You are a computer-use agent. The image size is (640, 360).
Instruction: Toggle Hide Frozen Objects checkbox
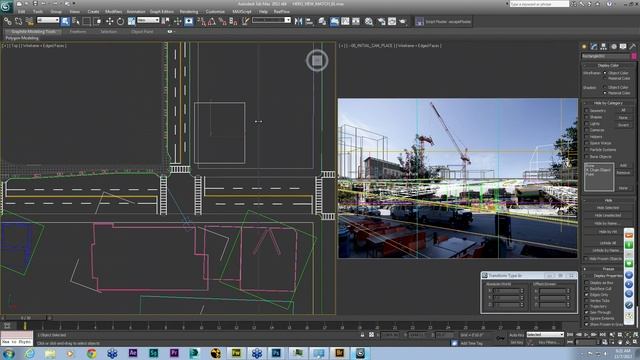tap(587, 259)
